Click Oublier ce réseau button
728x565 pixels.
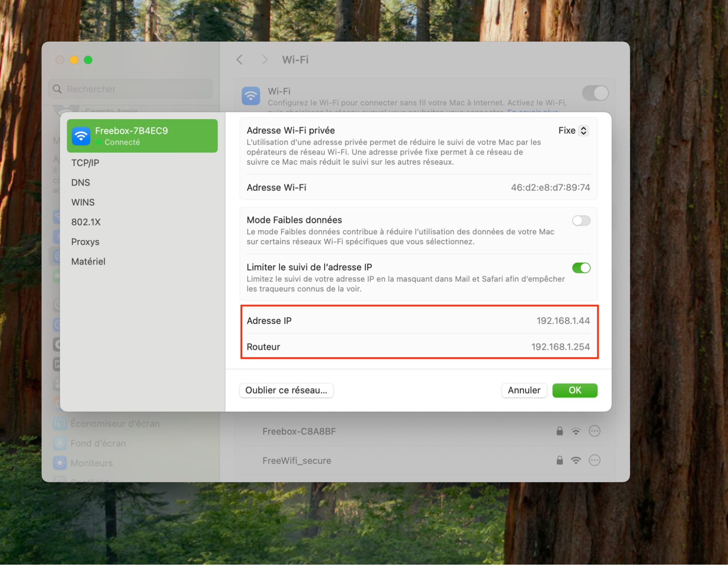click(286, 391)
